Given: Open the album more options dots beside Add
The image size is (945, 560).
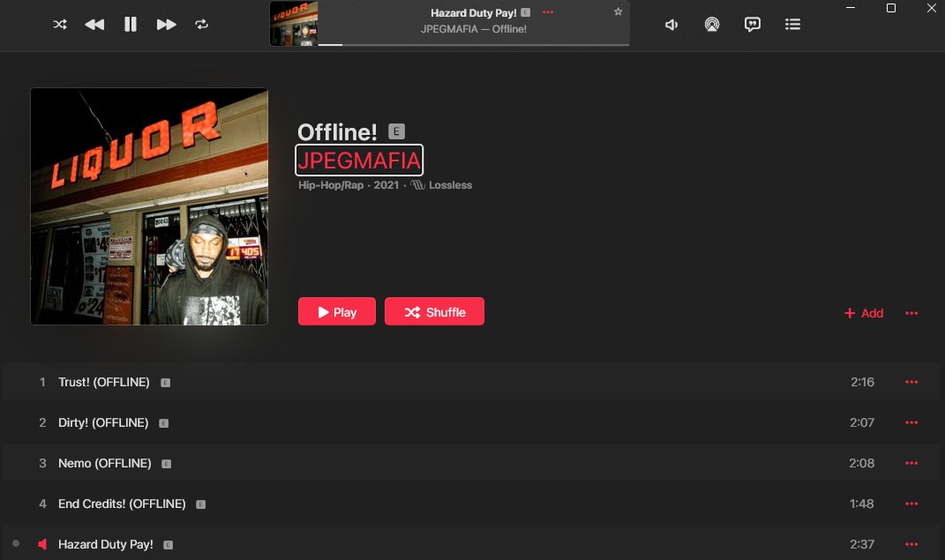Looking at the screenshot, I should pos(911,313).
